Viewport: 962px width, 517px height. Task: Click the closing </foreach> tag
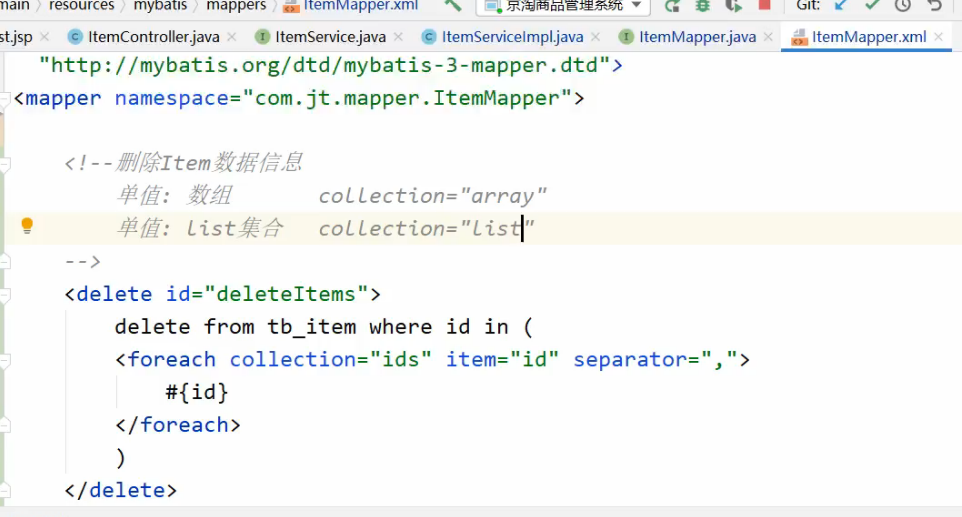tap(178, 425)
